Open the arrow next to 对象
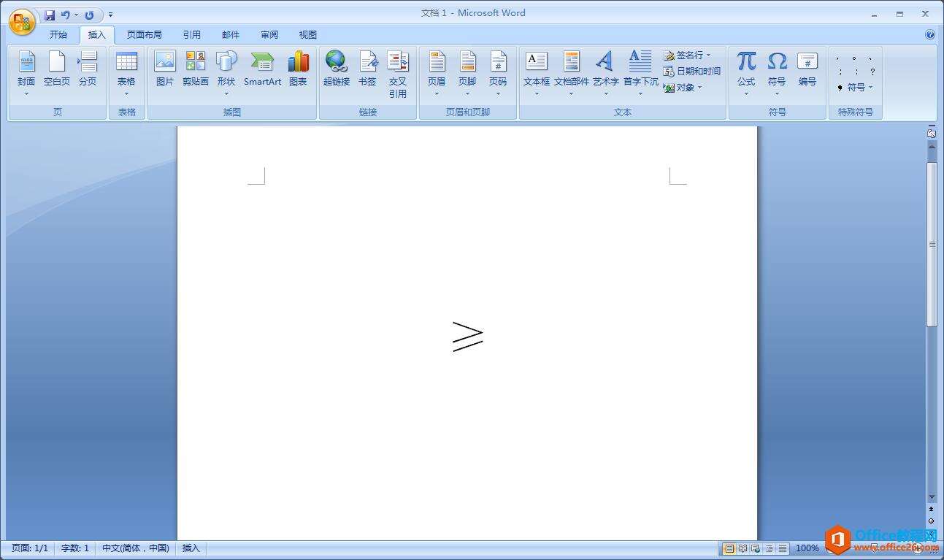The image size is (944, 560). click(x=699, y=88)
